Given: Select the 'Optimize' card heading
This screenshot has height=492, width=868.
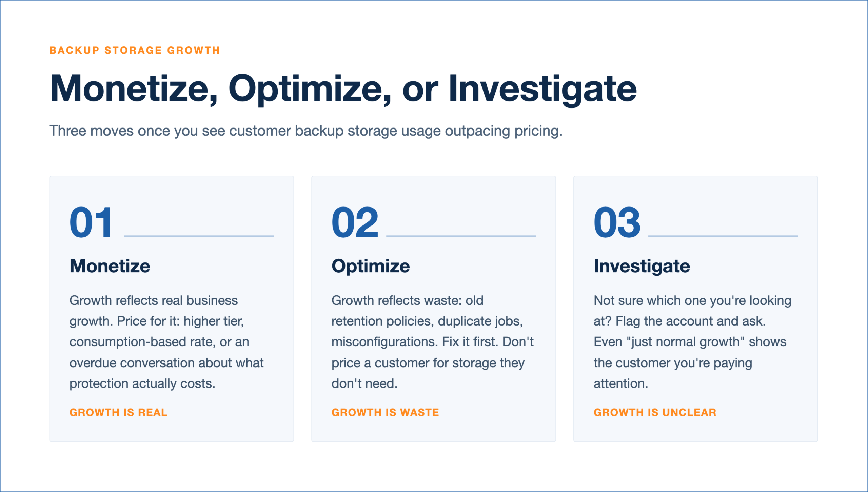Looking at the screenshot, I should (x=371, y=266).
